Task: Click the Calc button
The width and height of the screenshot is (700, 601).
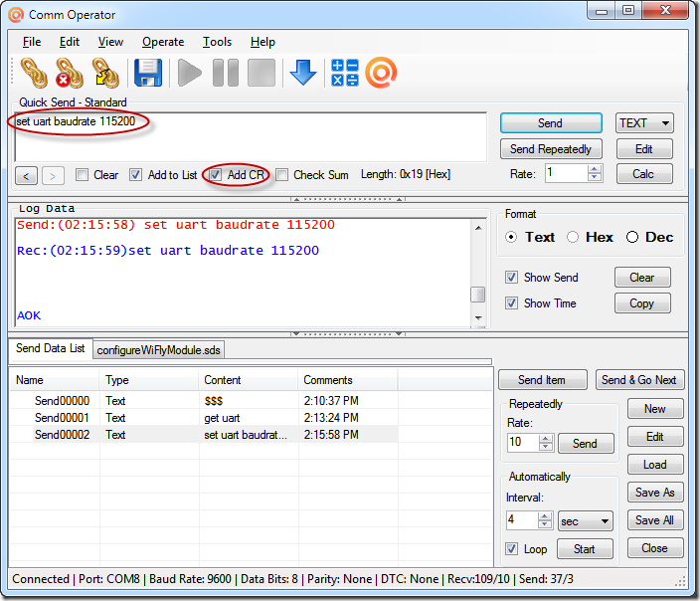Action: tap(644, 174)
